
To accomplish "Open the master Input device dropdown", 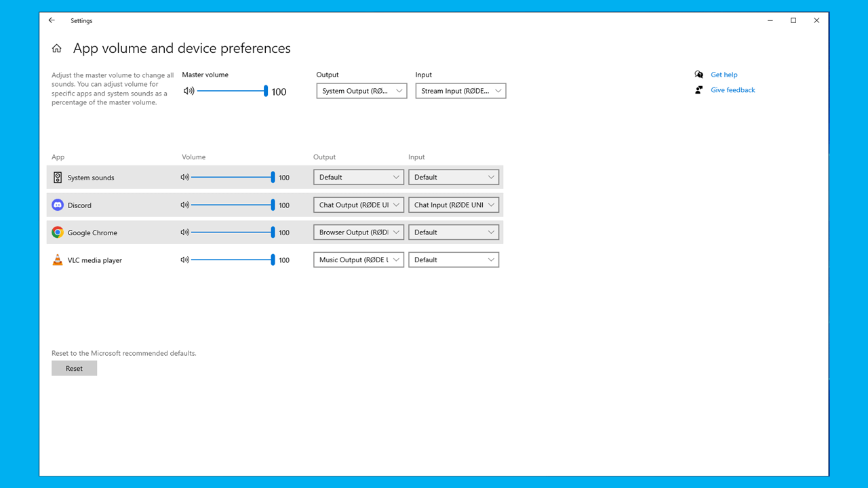I will pyautogui.click(x=460, y=91).
